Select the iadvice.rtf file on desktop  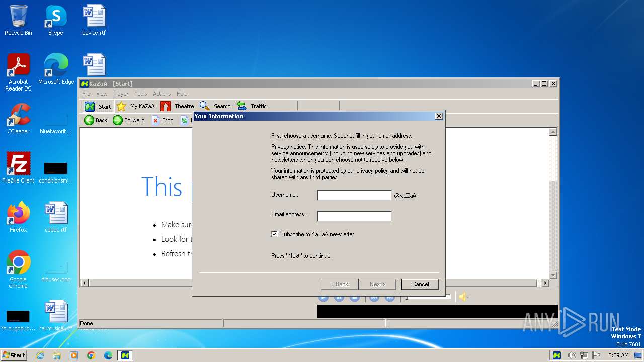[94, 21]
